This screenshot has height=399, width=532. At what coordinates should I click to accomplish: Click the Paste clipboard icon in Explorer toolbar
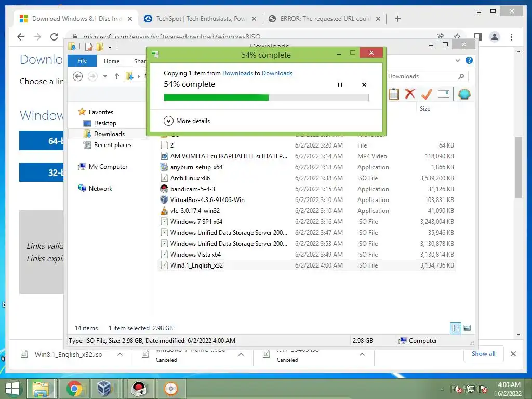point(394,94)
